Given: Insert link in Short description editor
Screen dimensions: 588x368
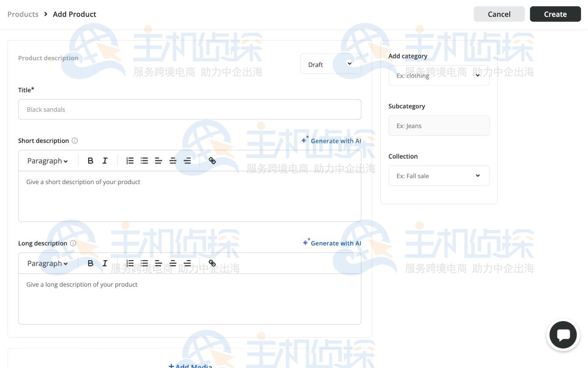Looking at the screenshot, I should coord(212,161).
